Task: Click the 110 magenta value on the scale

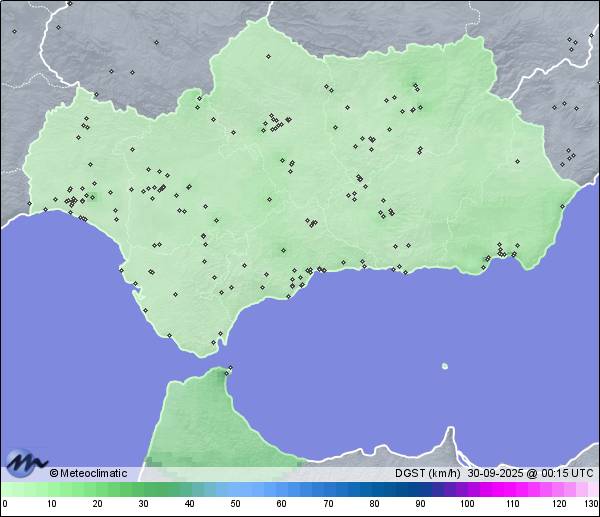Action: point(513,503)
